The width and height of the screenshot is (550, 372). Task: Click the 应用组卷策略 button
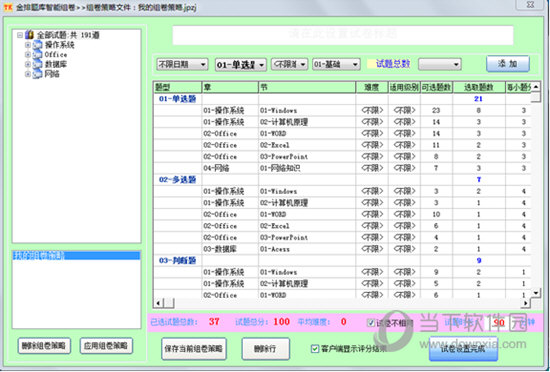(x=106, y=346)
